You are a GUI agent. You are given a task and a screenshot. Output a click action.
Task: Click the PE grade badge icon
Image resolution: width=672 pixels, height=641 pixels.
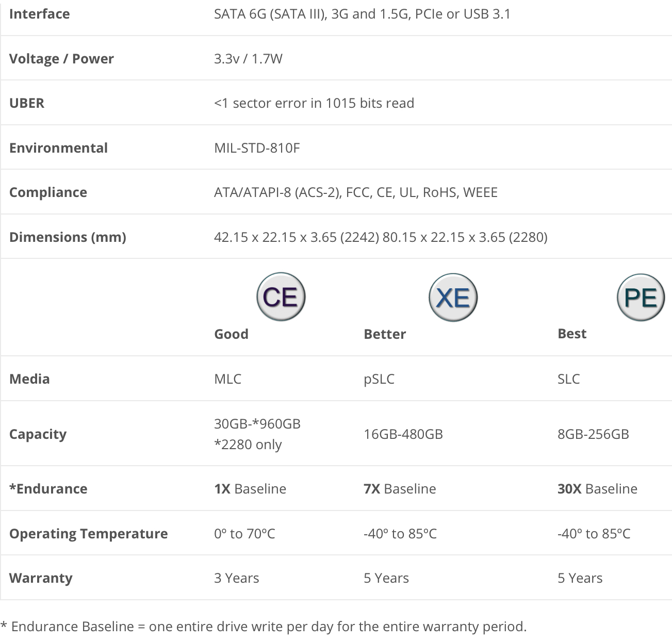point(641,298)
